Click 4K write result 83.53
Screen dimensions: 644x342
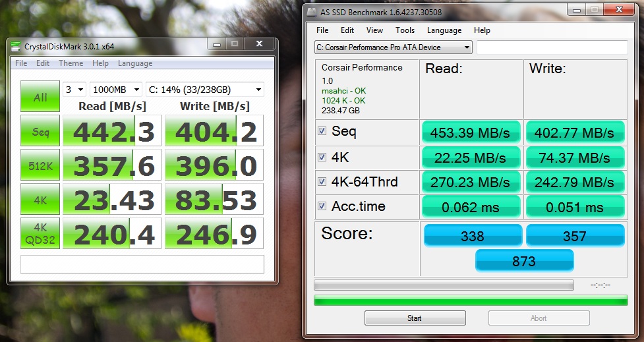(214, 200)
